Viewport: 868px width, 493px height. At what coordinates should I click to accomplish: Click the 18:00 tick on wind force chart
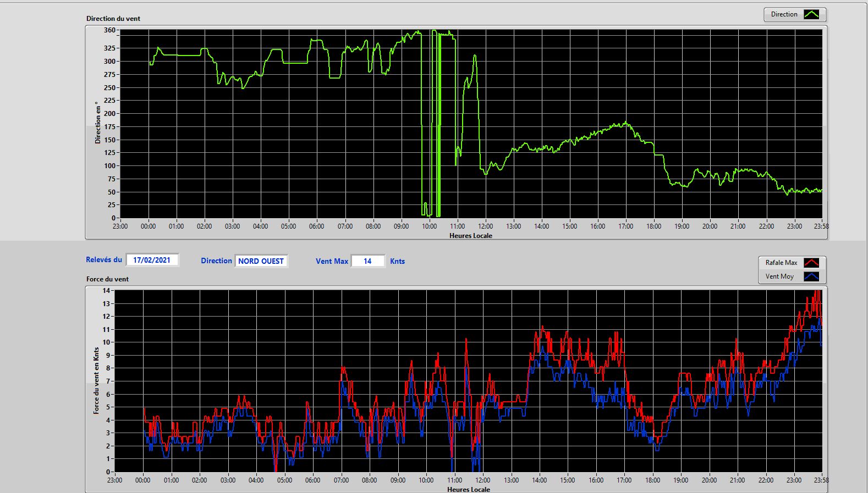[x=652, y=480]
